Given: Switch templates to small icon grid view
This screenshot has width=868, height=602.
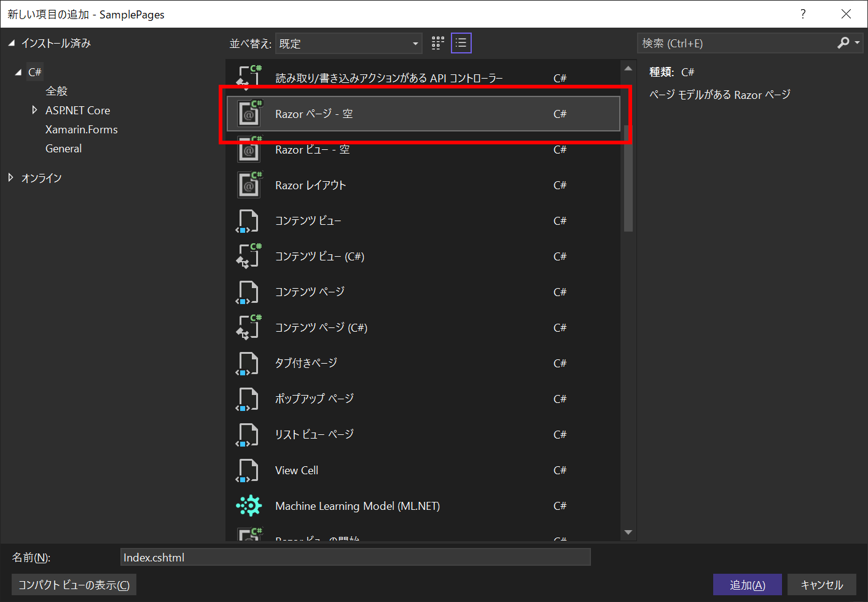Looking at the screenshot, I should (437, 43).
